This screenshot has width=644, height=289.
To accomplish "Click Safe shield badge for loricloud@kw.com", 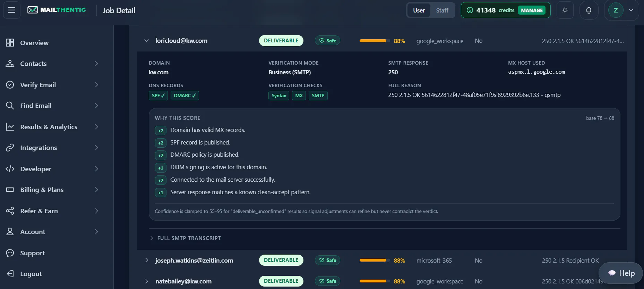I will coord(328,41).
